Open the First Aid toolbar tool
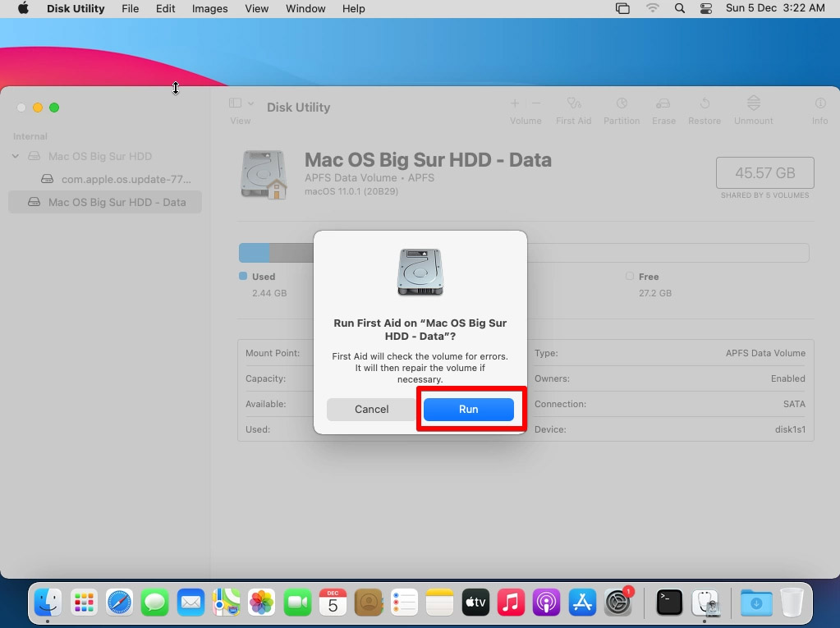Viewport: 840px width, 628px height. (x=574, y=110)
